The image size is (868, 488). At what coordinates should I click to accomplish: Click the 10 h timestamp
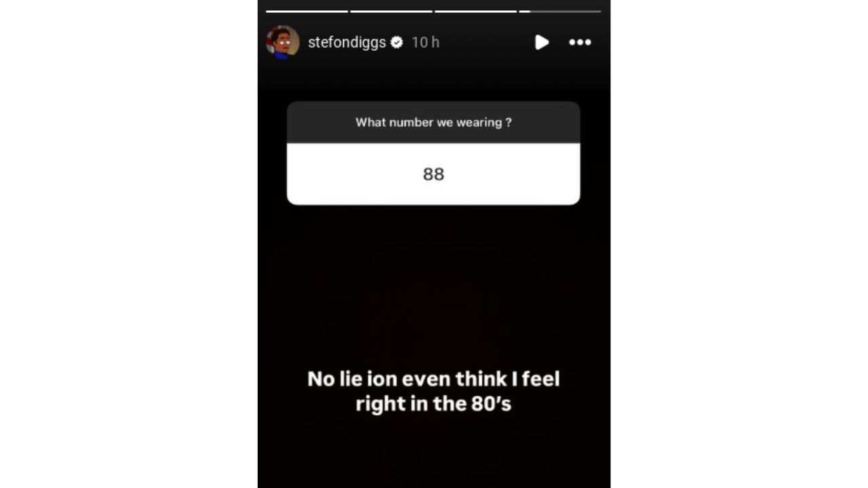[426, 42]
